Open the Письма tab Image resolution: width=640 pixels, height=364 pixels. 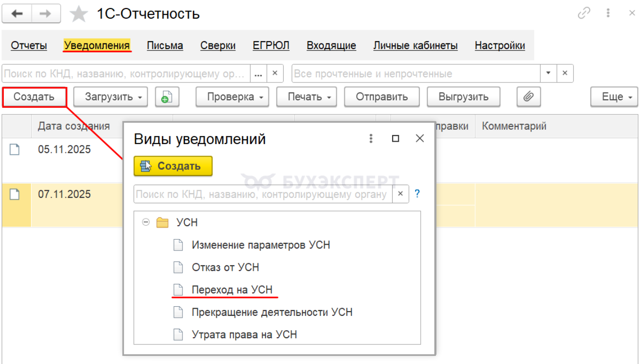(x=165, y=46)
